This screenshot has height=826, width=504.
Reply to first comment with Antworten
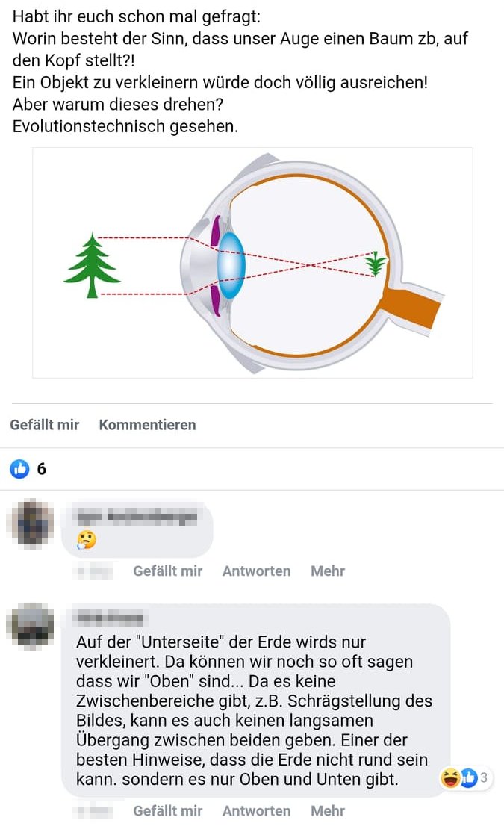(x=256, y=571)
